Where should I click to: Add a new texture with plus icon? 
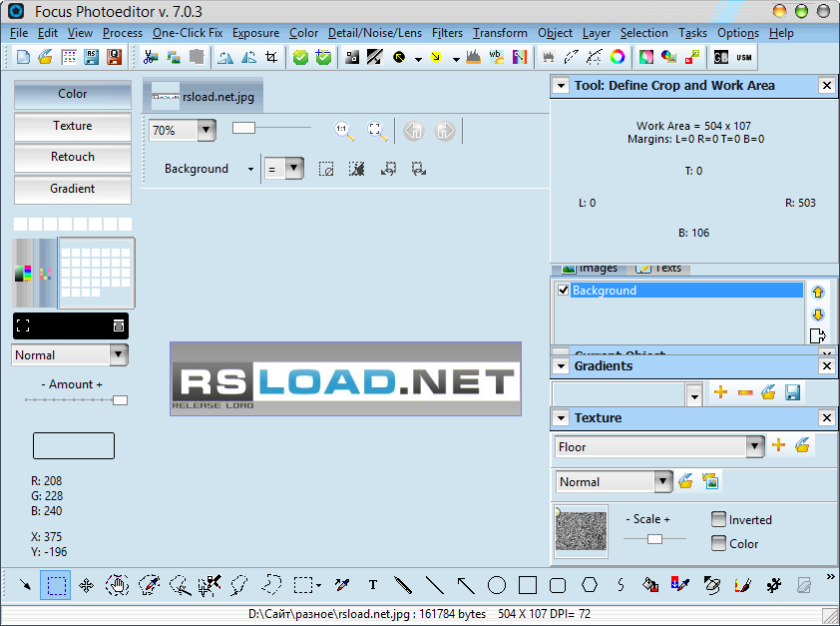coord(778,444)
